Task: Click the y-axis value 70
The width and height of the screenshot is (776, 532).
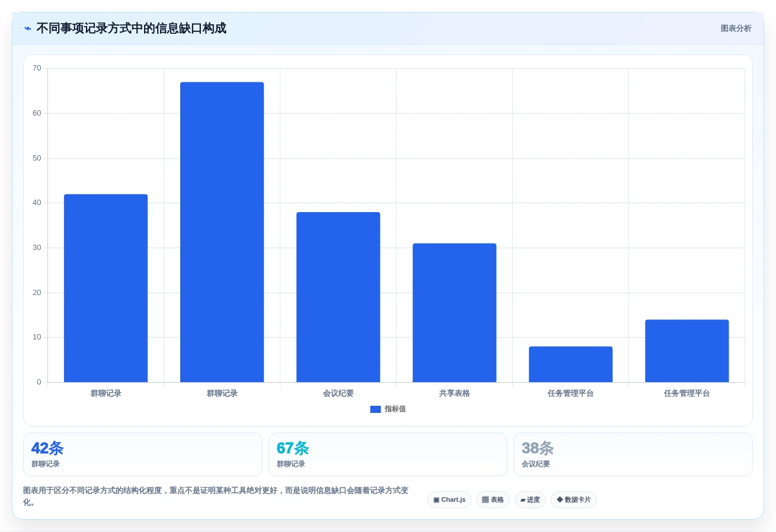Action: (37, 68)
